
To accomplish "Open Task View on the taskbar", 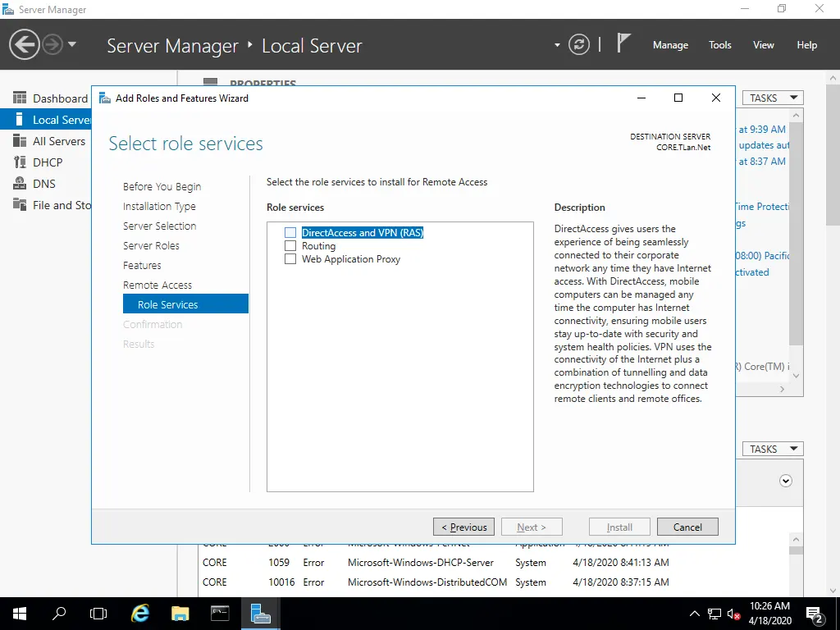I will [98, 614].
